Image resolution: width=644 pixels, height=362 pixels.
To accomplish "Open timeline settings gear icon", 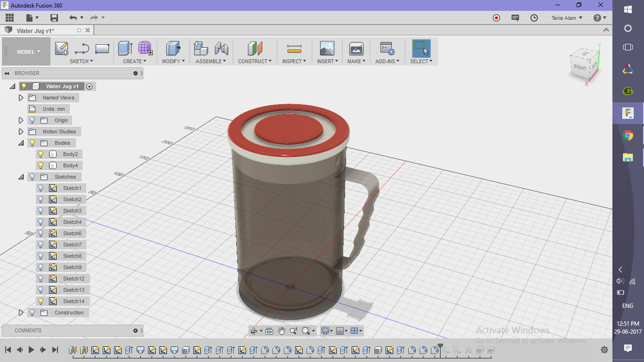I will coord(604,350).
